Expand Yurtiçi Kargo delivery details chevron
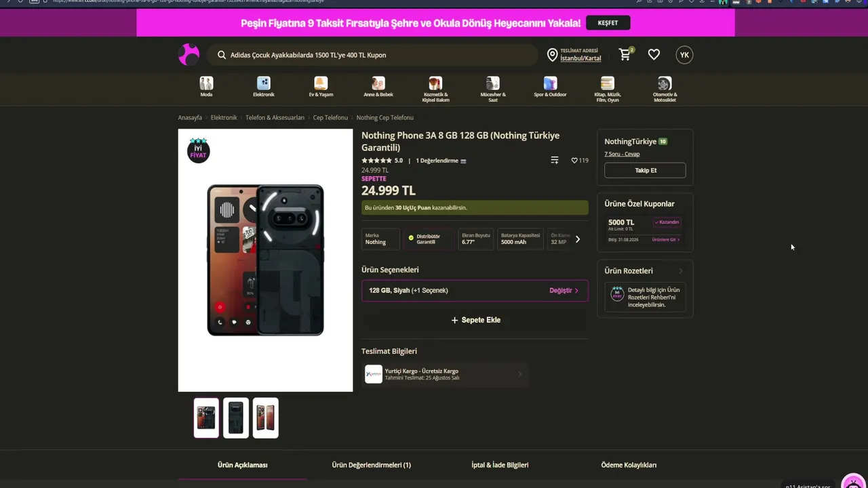 [520, 374]
